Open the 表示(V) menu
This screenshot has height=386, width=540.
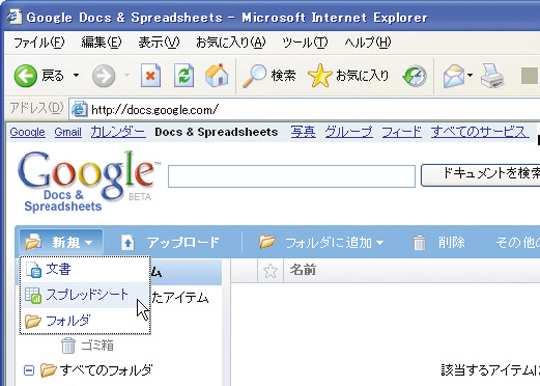(159, 43)
